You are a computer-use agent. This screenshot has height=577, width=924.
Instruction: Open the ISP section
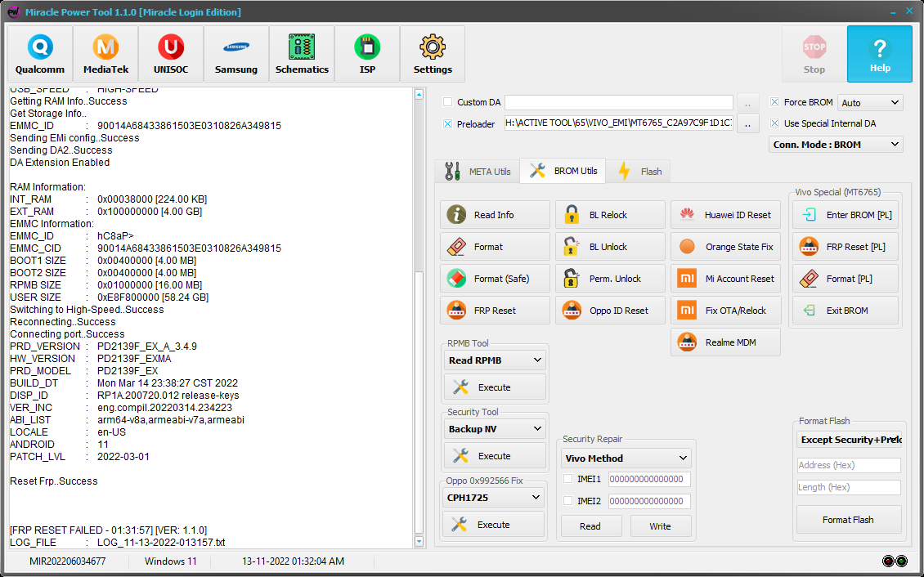(367, 54)
